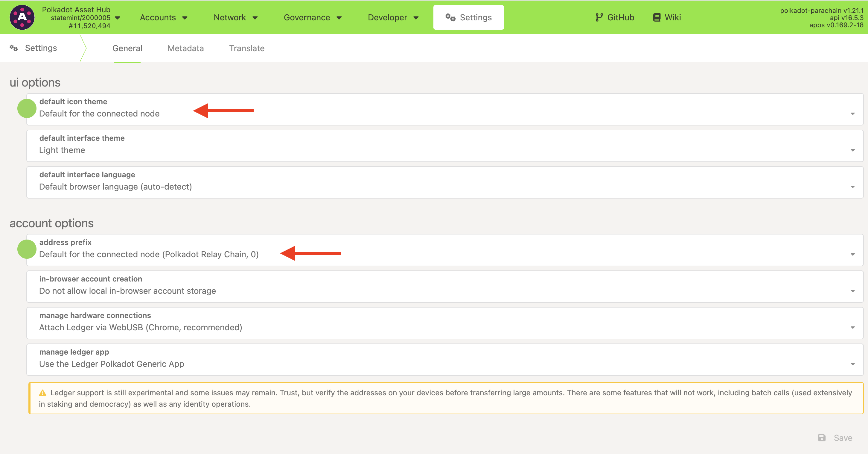868x454 pixels.
Task: Open the Developer menu
Action: click(393, 18)
